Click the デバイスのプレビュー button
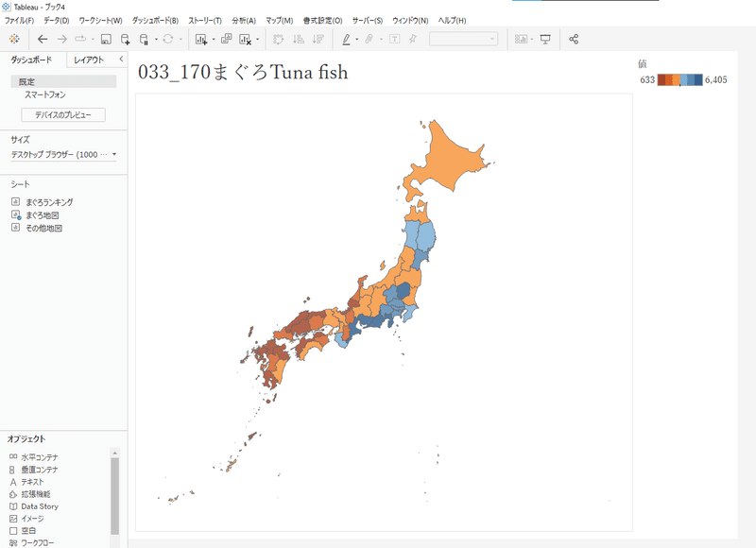Screen dimensions: 756x548 63,115
